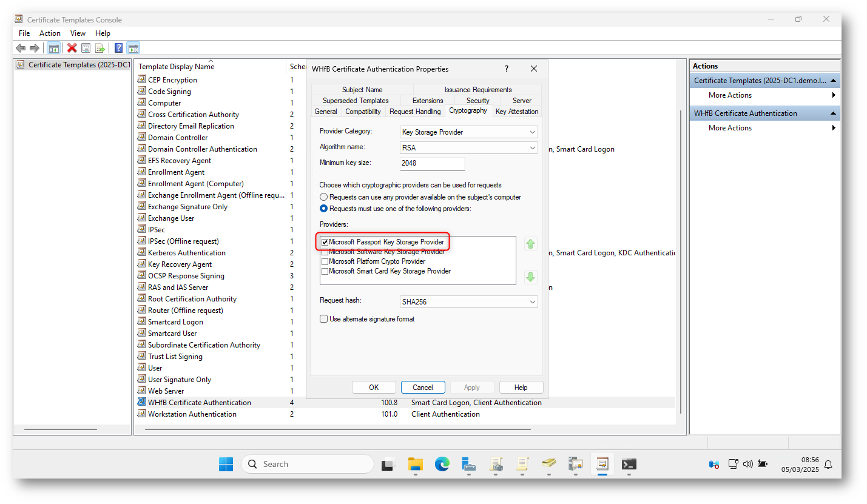Select 'Requests must use one of the following providers'
The width and height of the screenshot is (867, 504).
coord(324,209)
